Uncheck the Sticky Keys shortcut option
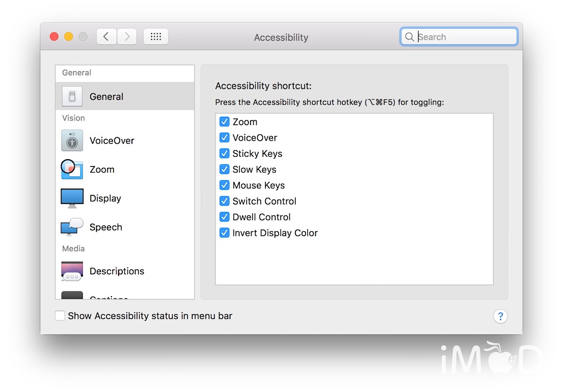The image size is (563, 392). 224,154
